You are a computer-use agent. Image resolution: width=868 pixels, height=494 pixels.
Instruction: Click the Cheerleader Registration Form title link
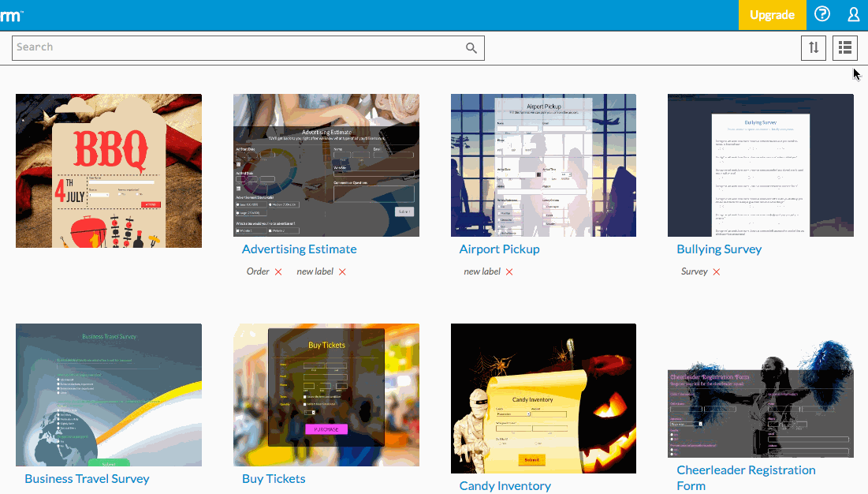pos(746,478)
